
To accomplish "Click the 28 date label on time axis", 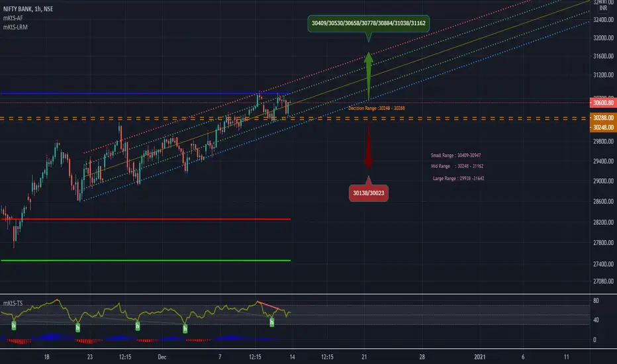I will 422,357.
